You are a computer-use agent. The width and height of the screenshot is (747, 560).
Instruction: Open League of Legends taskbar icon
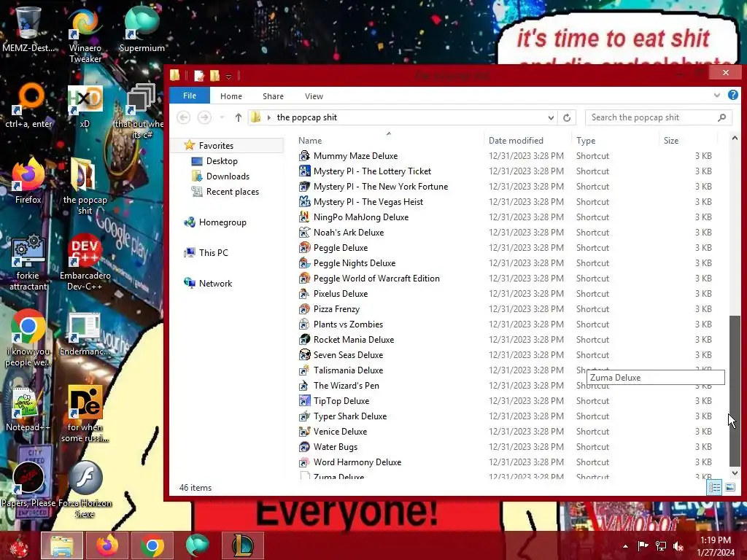click(242, 545)
